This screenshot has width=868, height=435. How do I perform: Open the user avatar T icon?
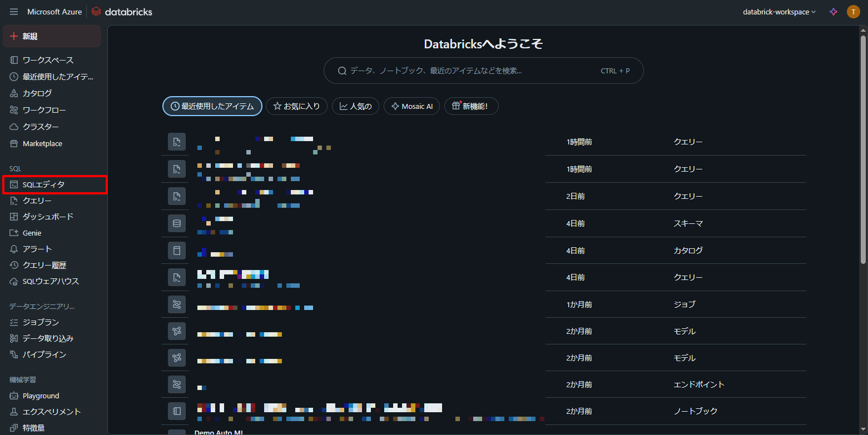(853, 12)
